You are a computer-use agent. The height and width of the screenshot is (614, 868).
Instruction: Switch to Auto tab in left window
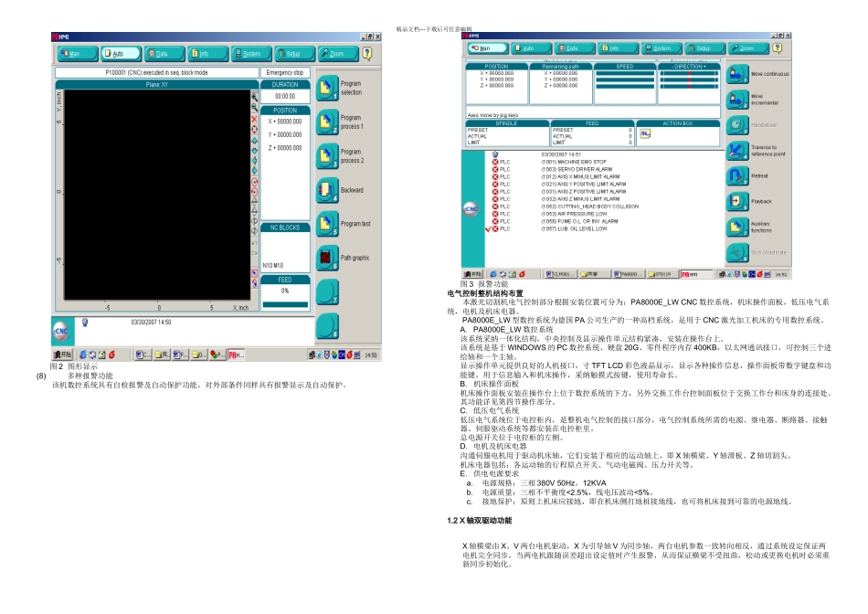pyautogui.click(x=121, y=54)
